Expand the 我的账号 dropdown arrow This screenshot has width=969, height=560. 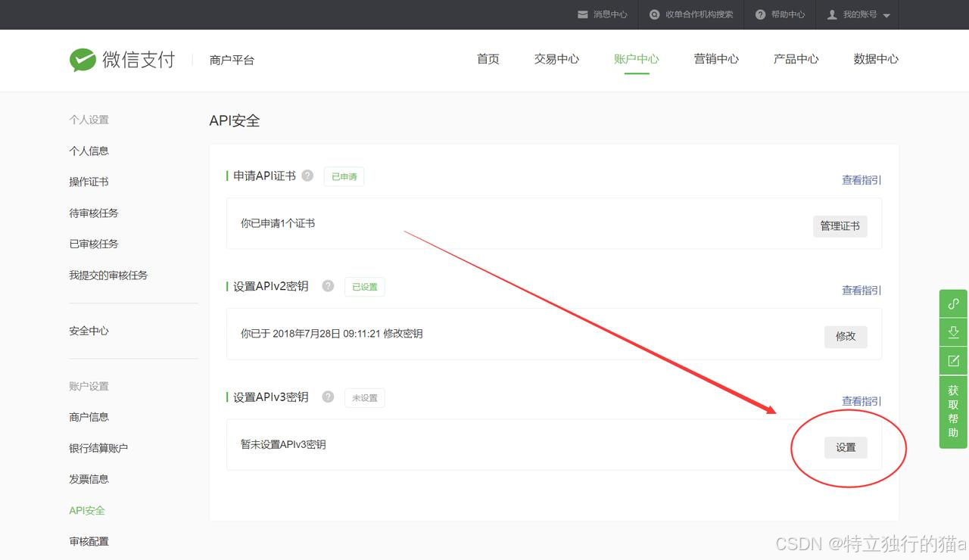pos(886,15)
